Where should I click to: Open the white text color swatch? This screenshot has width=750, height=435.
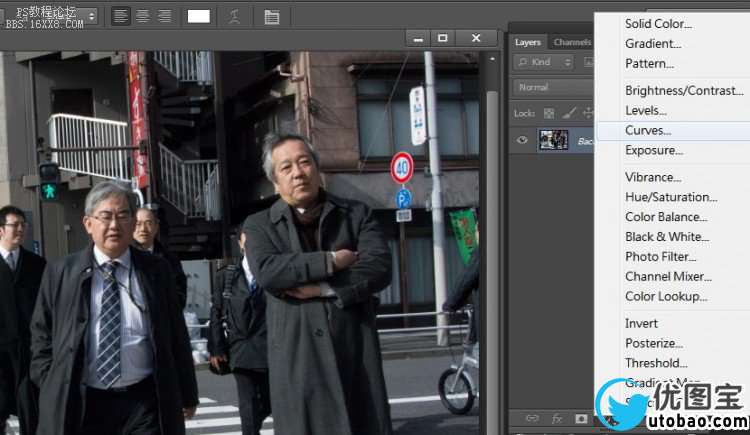(x=199, y=17)
